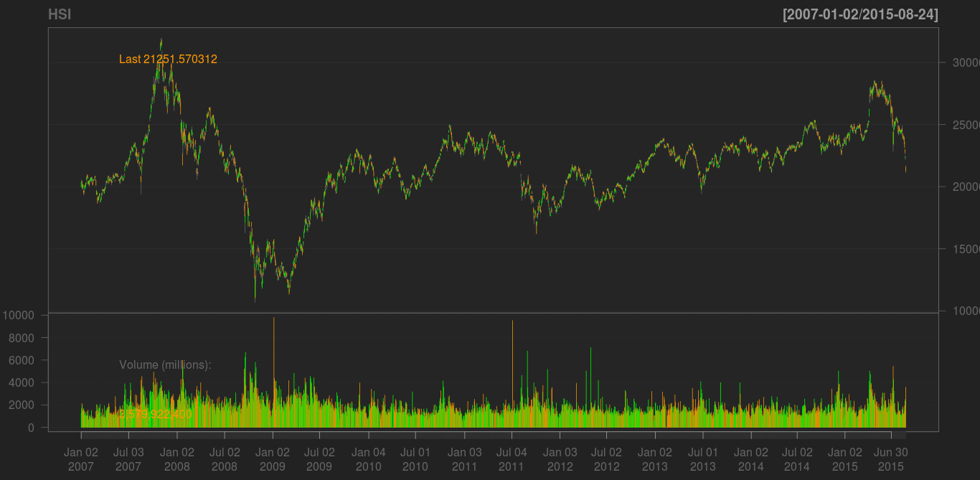Click the Jul 02 2012 date label

tap(606, 459)
